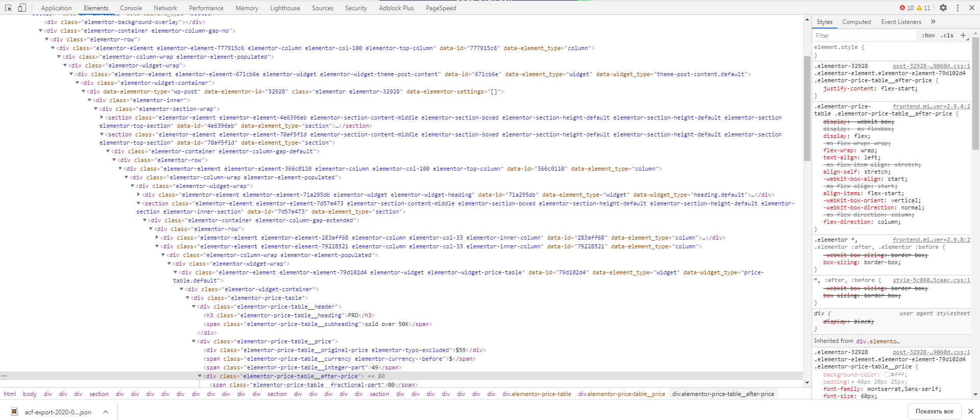The image size is (980, 420).
Task: Open the frontend.mi…ver=2.9.8:2 source link
Action: point(932,240)
